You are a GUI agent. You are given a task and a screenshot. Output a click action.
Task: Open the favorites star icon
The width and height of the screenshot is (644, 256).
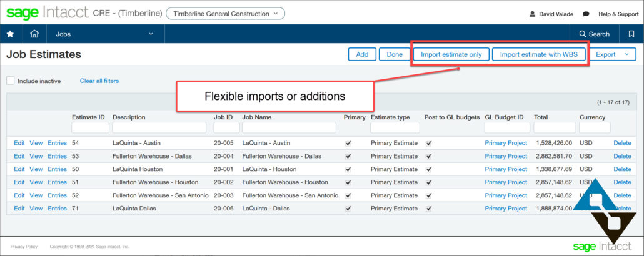pos(10,34)
